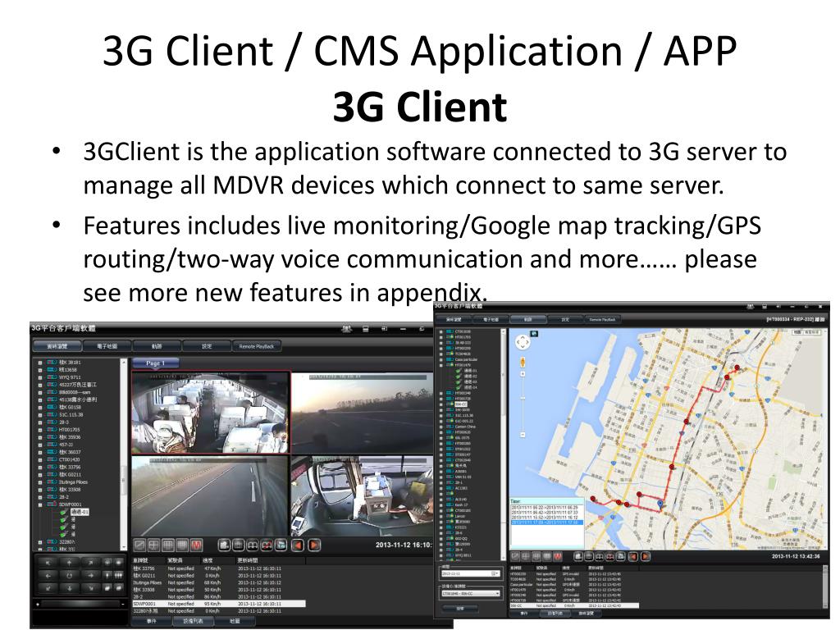Expand the Itutinga Piloes tree node
Image resolution: width=840 pixels, height=630 pixels.
pos(39,482)
